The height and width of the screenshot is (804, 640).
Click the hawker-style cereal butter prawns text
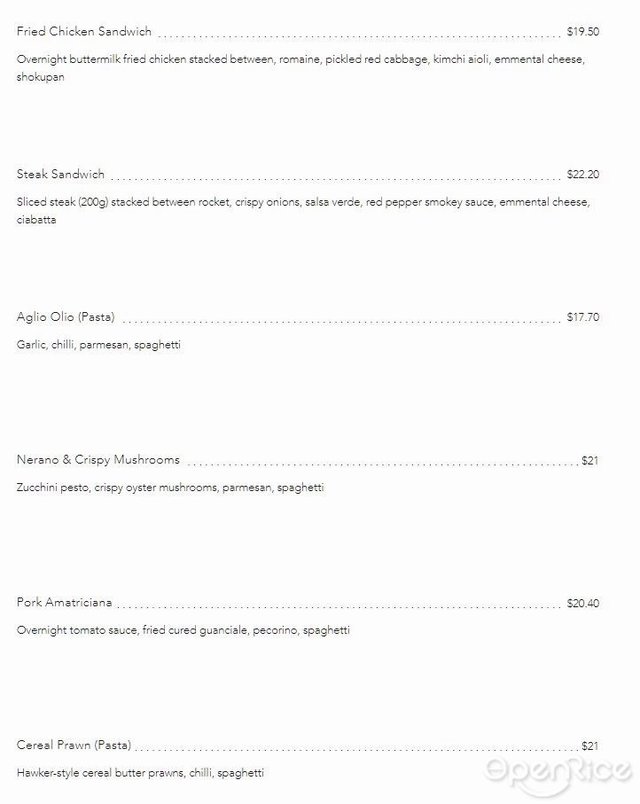(x=140, y=774)
